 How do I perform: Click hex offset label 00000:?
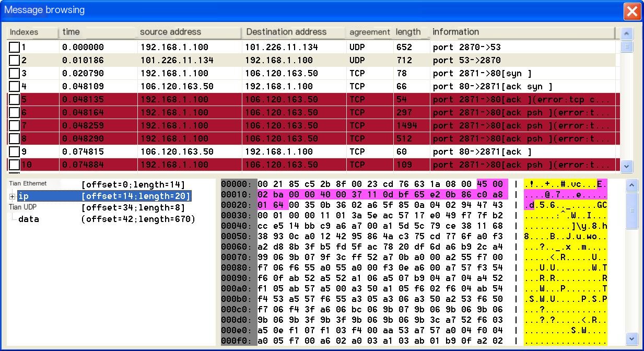point(237,184)
